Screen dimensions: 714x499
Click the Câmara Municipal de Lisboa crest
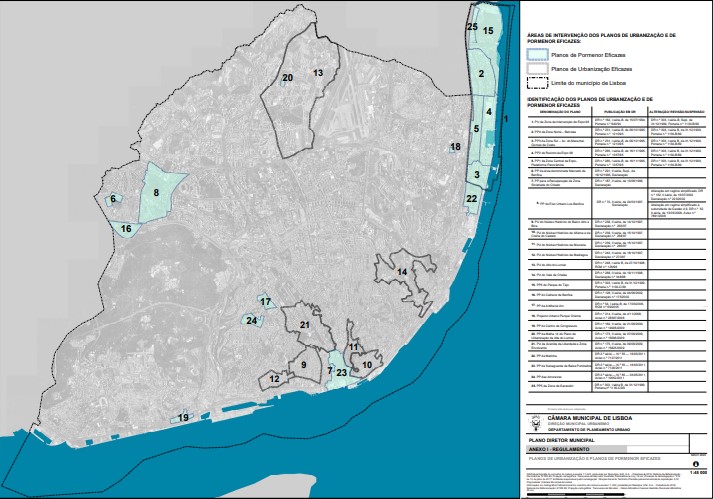click(535, 422)
